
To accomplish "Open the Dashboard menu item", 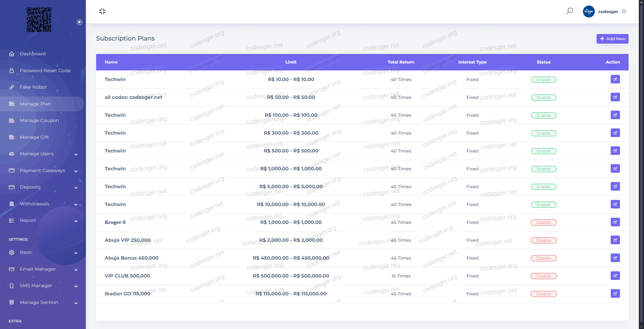I will [x=33, y=54].
